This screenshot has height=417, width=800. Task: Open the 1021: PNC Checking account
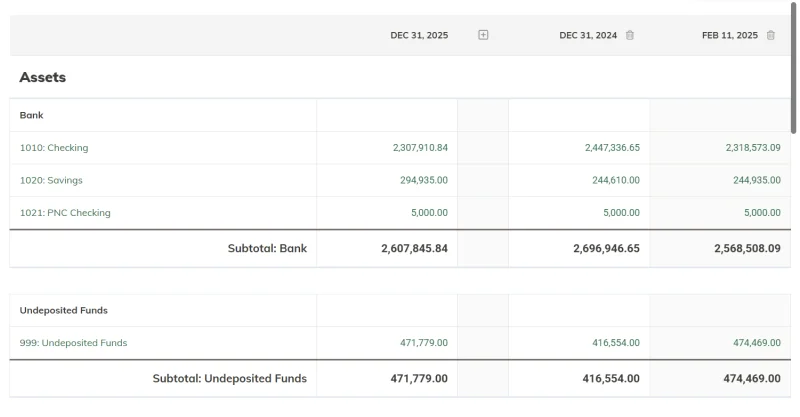(x=65, y=213)
